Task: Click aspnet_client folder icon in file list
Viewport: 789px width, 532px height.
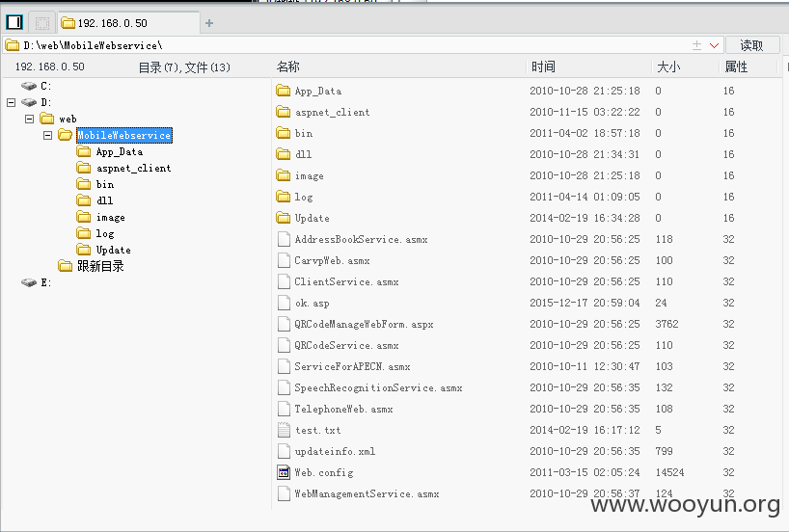Action: [x=284, y=112]
